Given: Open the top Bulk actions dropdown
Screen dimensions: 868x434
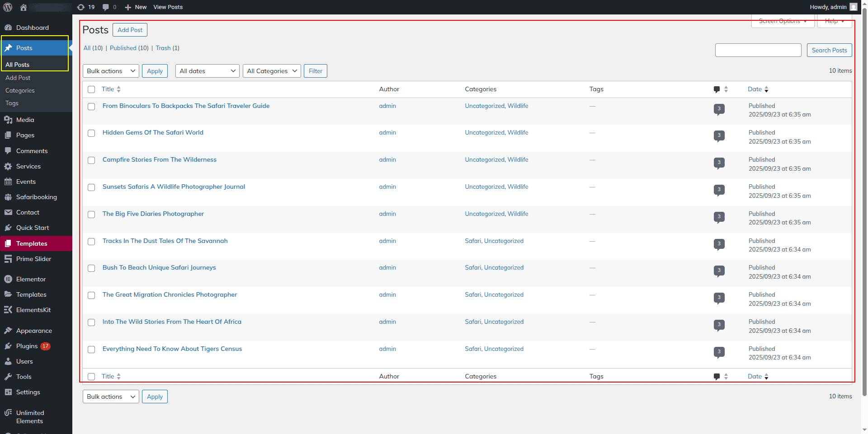Looking at the screenshot, I should (111, 71).
